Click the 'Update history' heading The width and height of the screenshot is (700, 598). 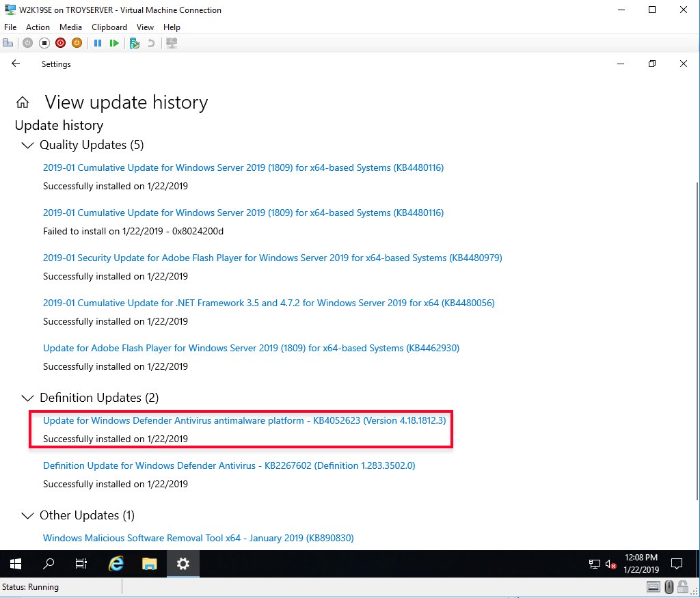(59, 125)
